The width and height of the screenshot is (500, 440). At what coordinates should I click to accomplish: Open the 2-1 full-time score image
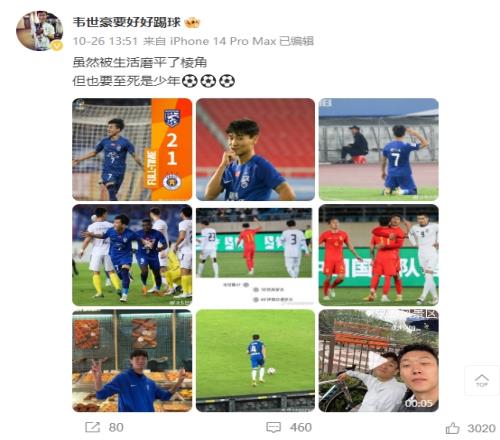[132, 149]
